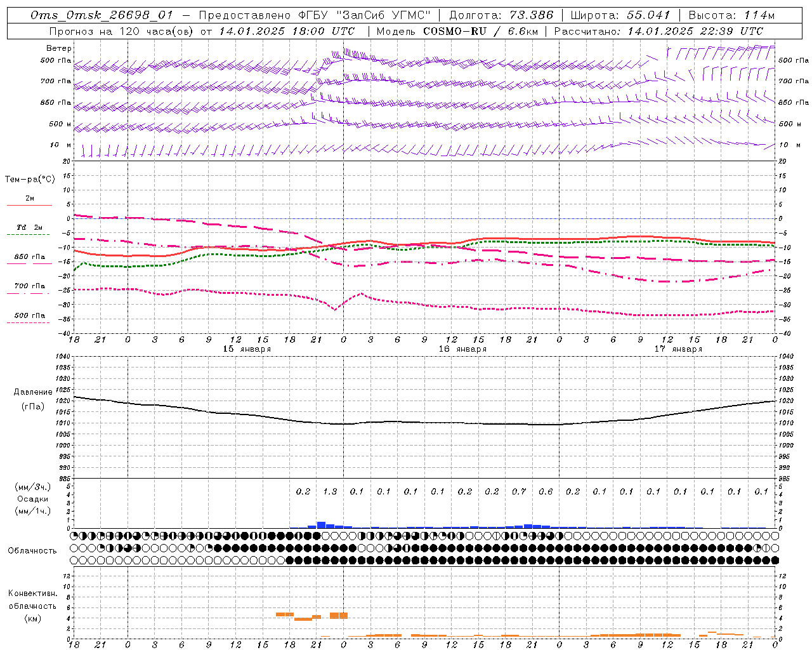
Task: Click the Осадки panel label
Action: tap(33, 499)
